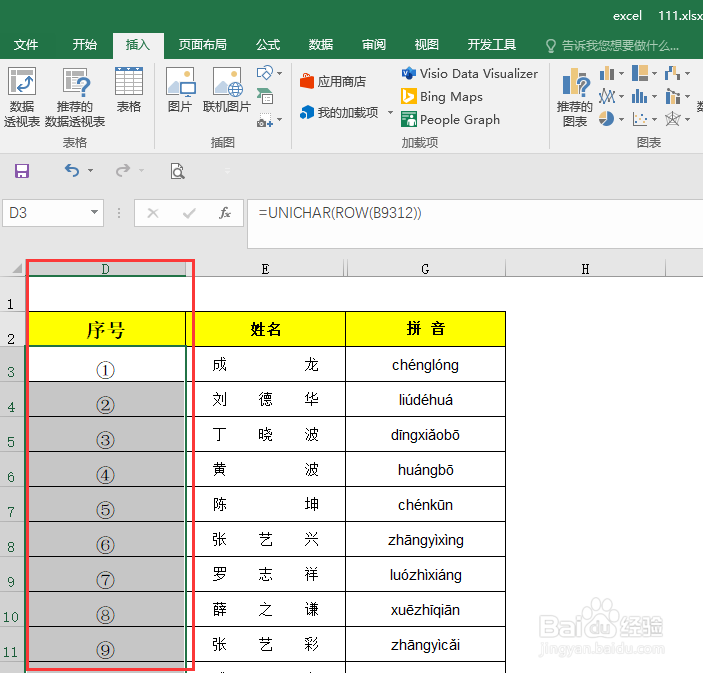This screenshot has height=673, width=703.
Task: Select cell with chénglóng
Action: pyautogui.click(x=425, y=364)
